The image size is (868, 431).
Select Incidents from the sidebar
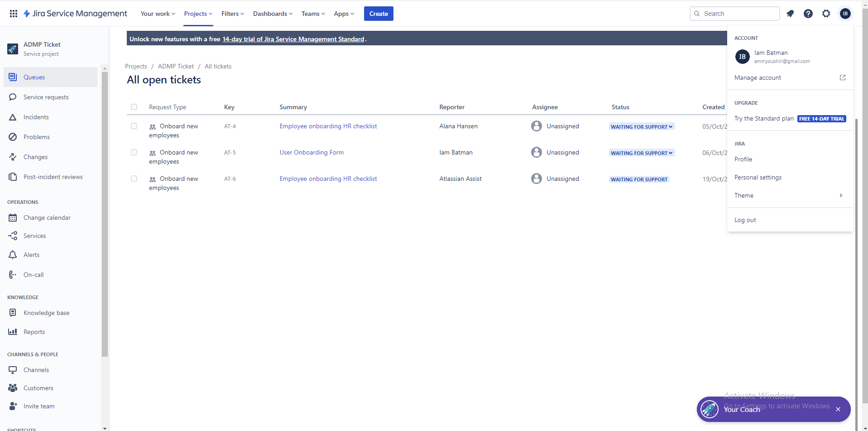[36, 117]
